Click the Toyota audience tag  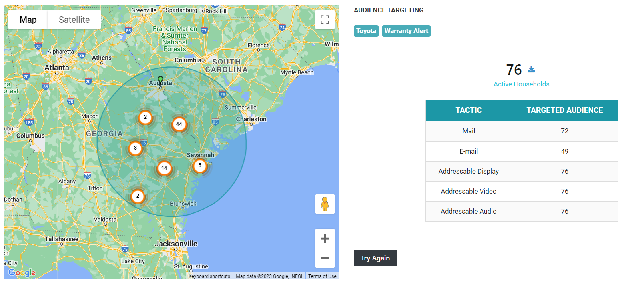(366, 31)
